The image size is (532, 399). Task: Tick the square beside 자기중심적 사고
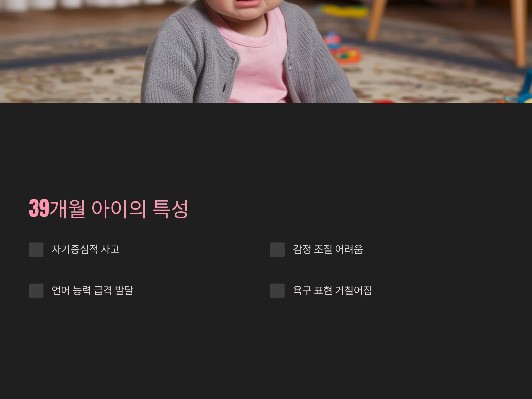click(x=36, y=249)
